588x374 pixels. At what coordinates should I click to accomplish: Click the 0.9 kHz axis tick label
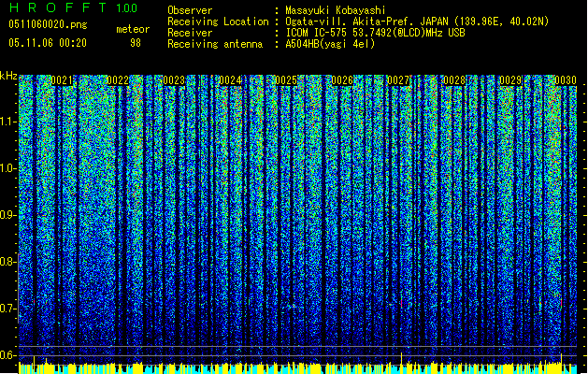coord(7,215)
